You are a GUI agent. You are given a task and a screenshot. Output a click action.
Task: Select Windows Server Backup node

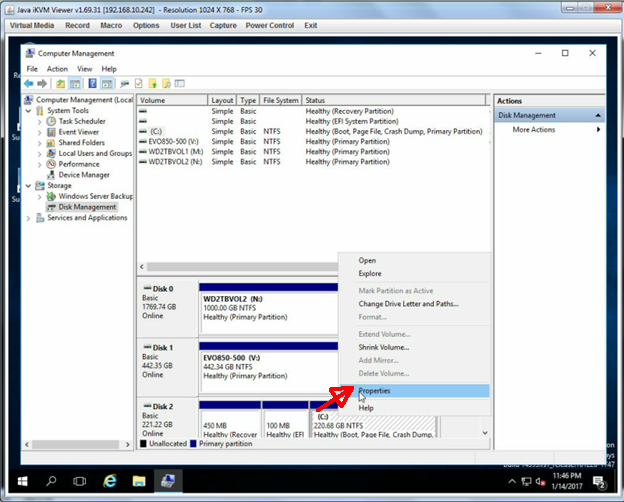[x=96, y=196]
